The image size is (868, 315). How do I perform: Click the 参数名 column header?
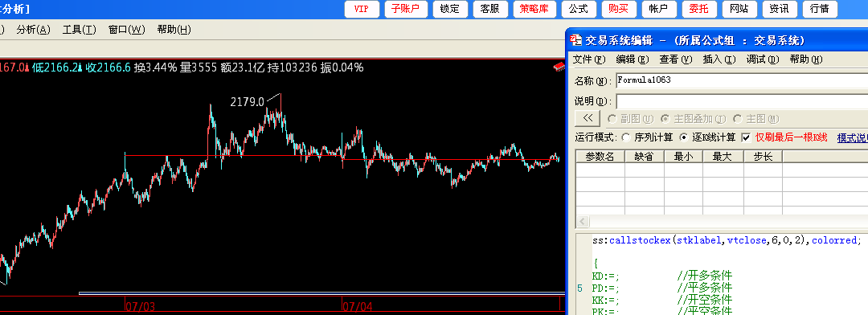[600, 157]
